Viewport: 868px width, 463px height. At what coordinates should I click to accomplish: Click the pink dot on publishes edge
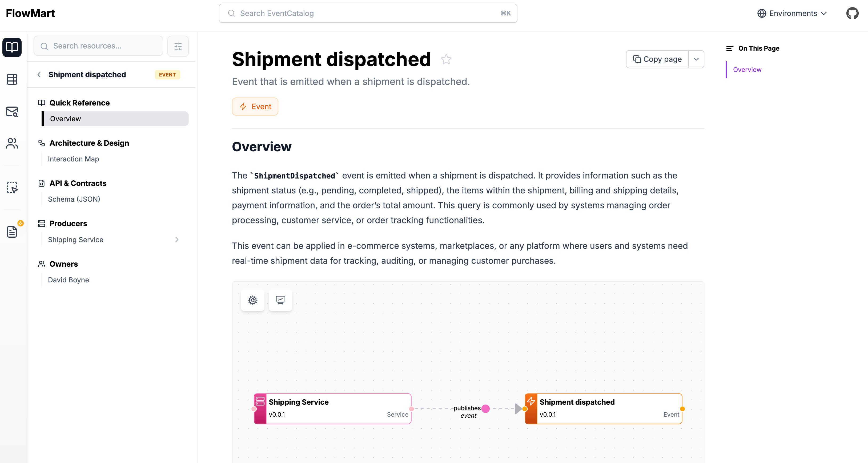[485, 409]
